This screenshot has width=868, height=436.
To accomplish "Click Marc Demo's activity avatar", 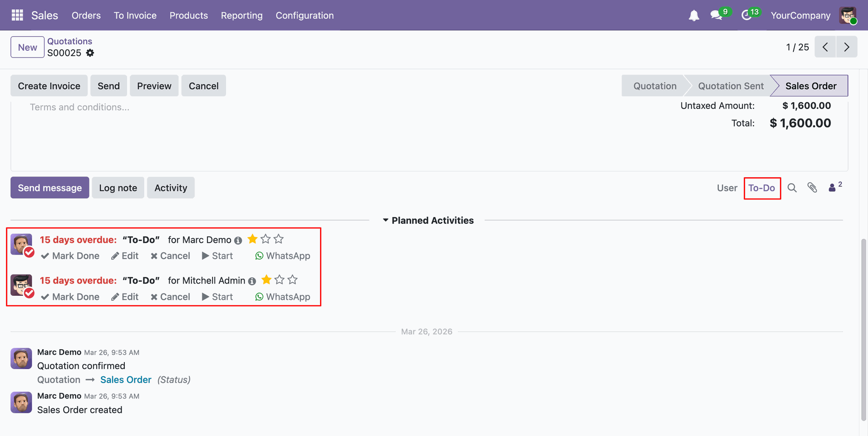I will click(x=21, y=245).
